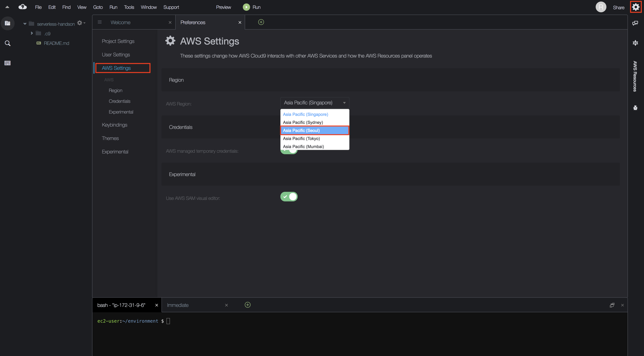644x356 pixels.
Task: Open the Preferences gear icon
Action: [x=636, y=7]
